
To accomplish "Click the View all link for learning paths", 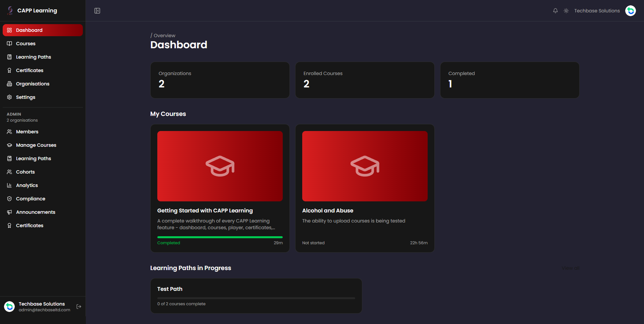I will [x=571, y=268].
